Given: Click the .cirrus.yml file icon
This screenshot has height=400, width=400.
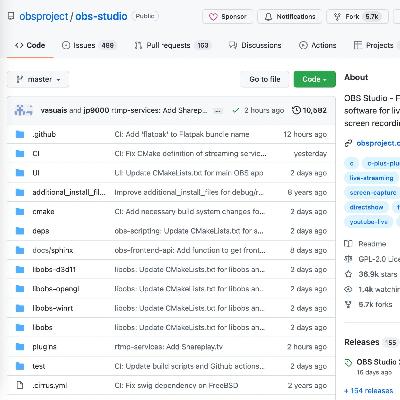Looking at the screenshot, I should tap(20, 385).
